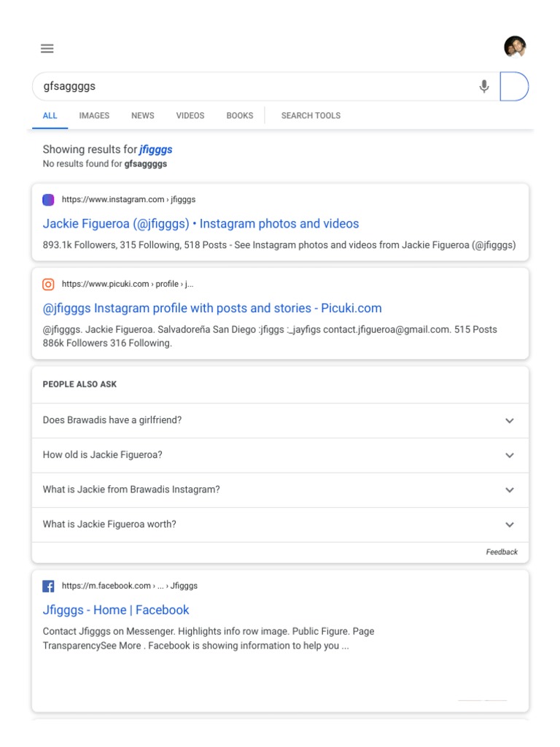Expand "Does Brawadis have a girlfriend?"
Screen dimensions: 560x747
pos(510,421)
